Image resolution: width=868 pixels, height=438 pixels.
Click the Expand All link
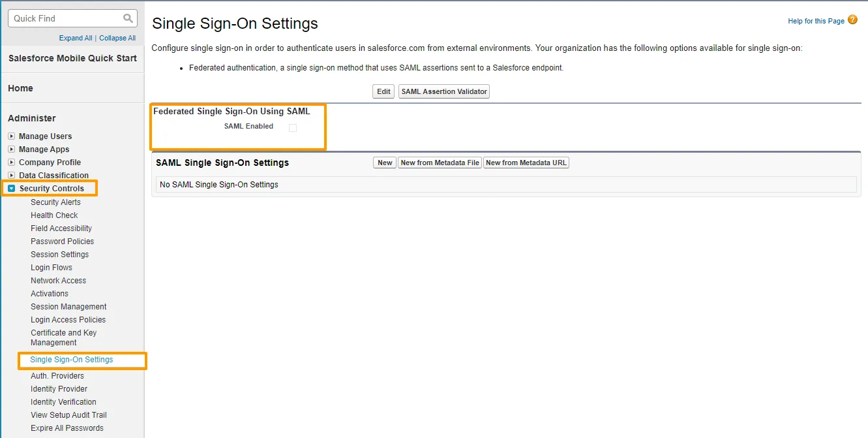pos(76,39)
